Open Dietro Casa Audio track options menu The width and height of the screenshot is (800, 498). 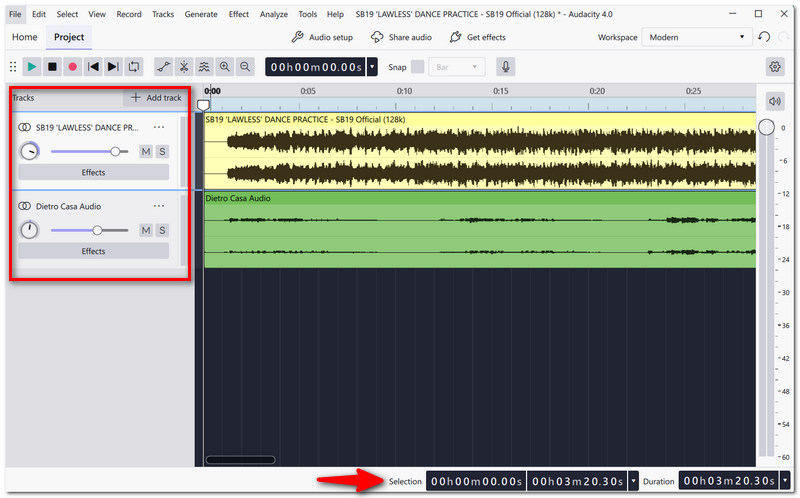(x=159, y=206)
